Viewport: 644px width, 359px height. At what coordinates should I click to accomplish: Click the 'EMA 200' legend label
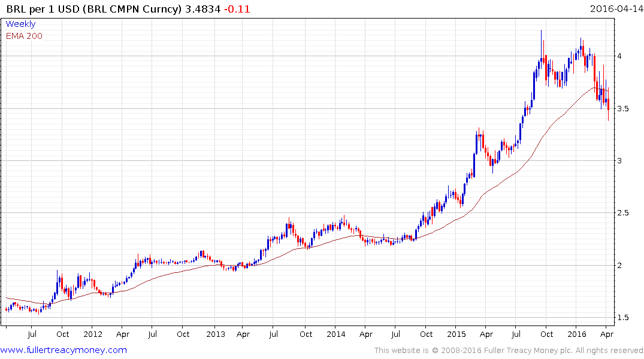(24, 36)
